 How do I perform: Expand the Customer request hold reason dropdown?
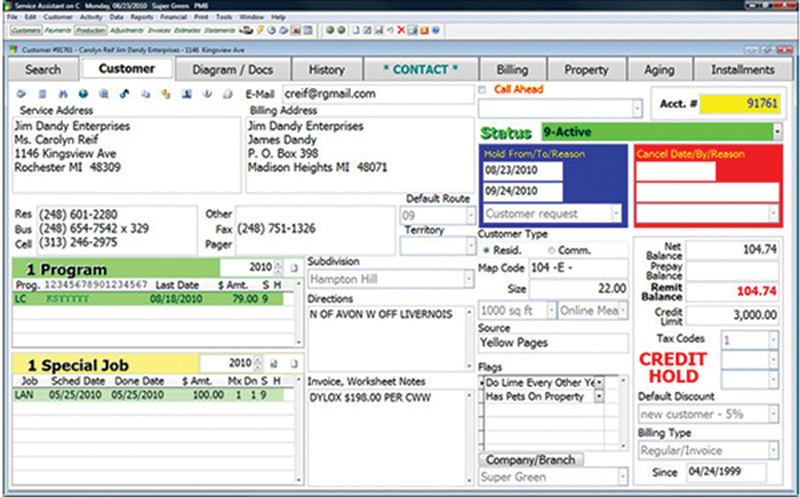pos(616,213)
